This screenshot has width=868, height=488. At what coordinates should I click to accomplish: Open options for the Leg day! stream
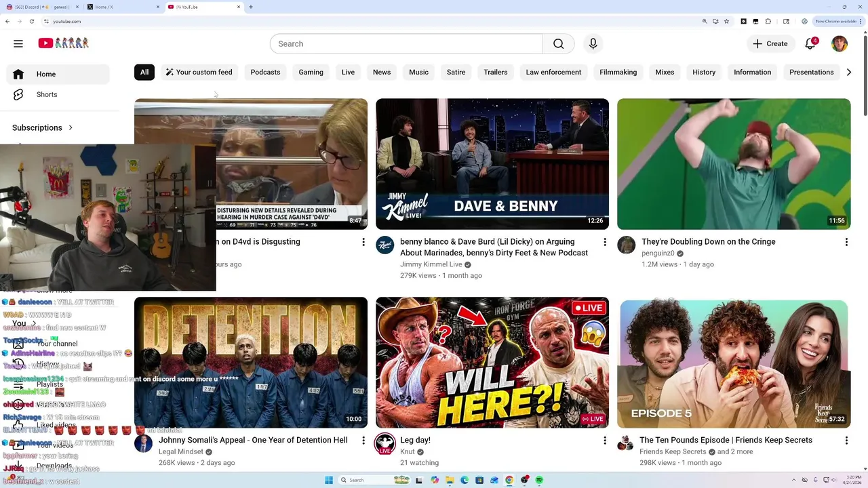pyautogui.click(x=605, y=441)
